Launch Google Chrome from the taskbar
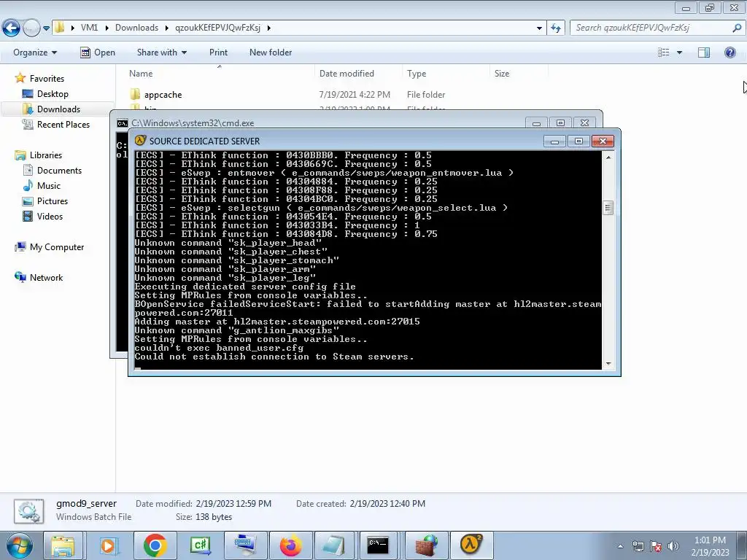 (x=155, y=545)
